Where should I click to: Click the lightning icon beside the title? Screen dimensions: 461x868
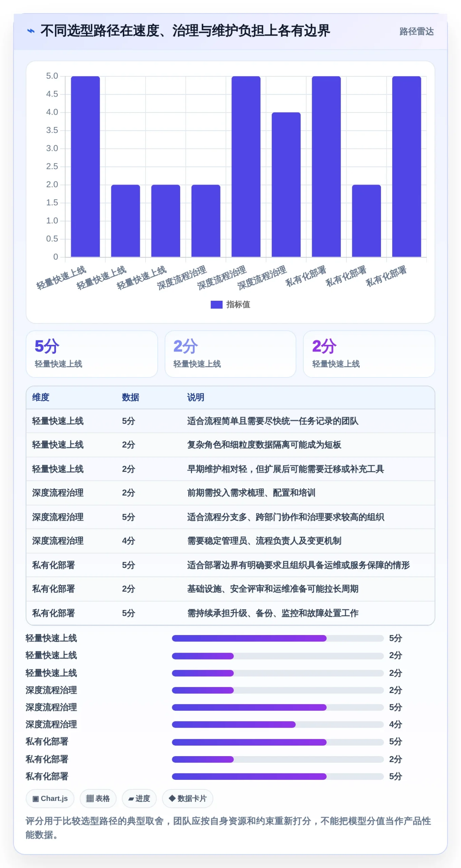(31, 31)
